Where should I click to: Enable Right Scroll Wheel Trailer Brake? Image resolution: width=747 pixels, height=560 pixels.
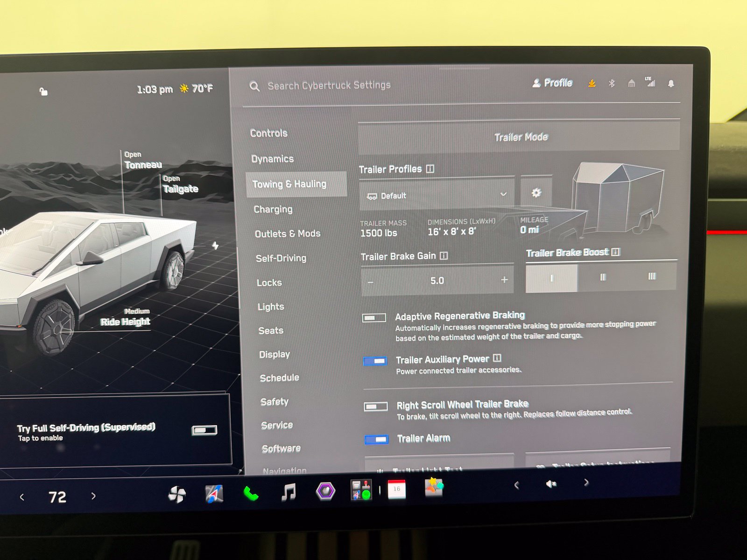376,406
